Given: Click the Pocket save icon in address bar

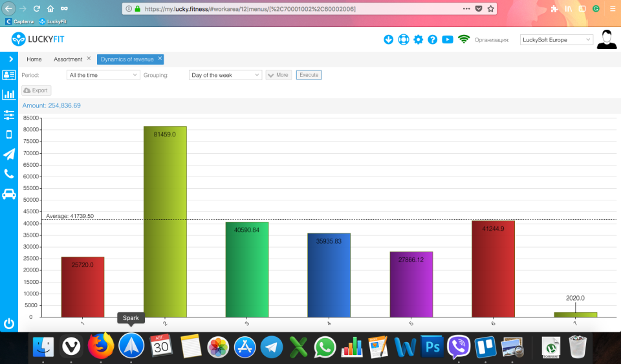Looking at the screenshot, I should 479,8.
